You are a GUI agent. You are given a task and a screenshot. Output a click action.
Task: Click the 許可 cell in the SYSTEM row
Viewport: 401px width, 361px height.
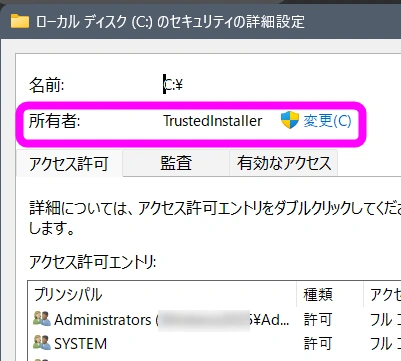pos(318,343)
